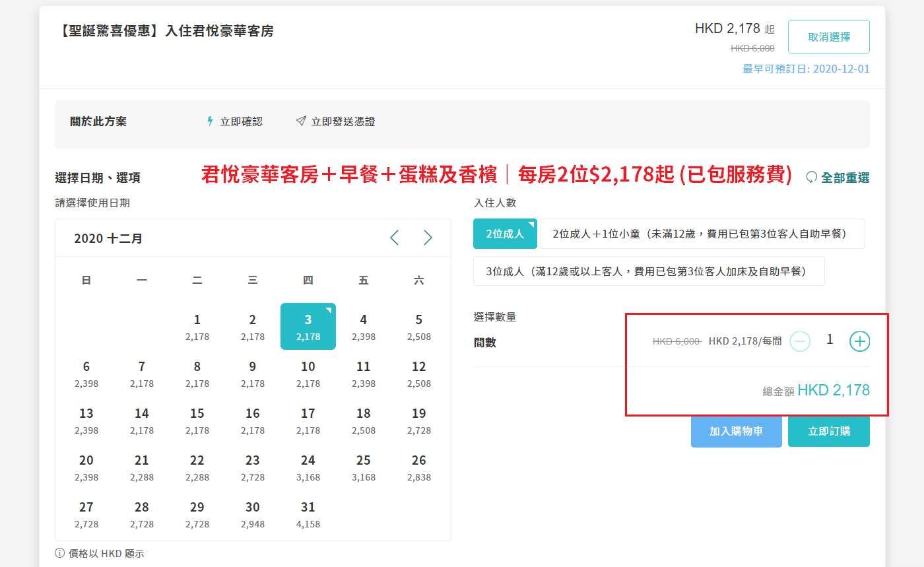Pick December 11 priced 2,398
This screenshot has width=924, height=567.
(x=364, y=374)
